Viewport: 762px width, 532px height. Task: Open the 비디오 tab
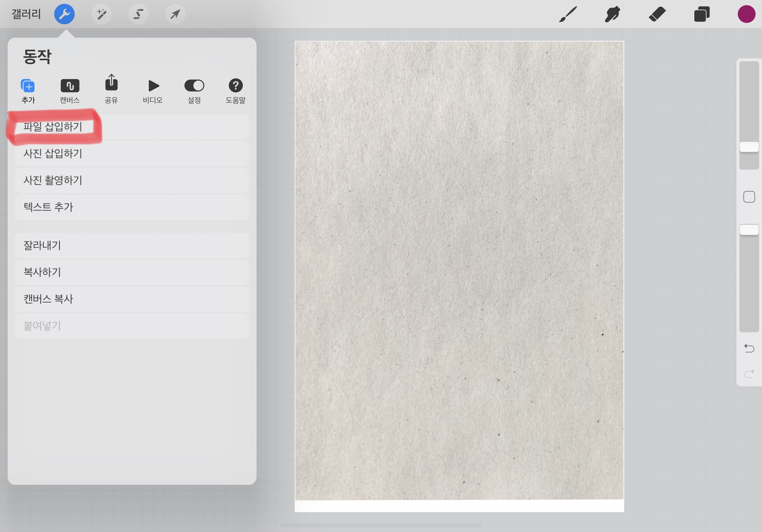pos(153,91)
